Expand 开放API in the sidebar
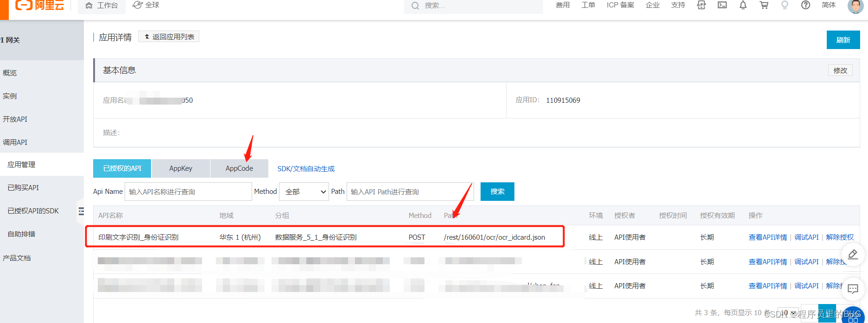The width and height of the screenshot is (868, 323). 15,119
